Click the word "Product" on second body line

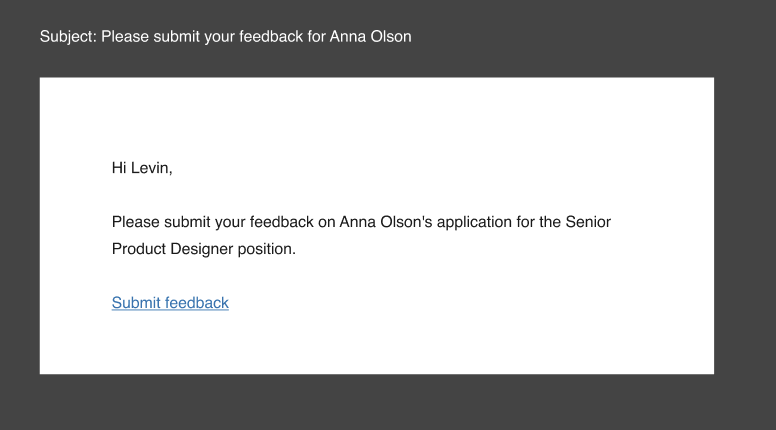pos(139,249)
